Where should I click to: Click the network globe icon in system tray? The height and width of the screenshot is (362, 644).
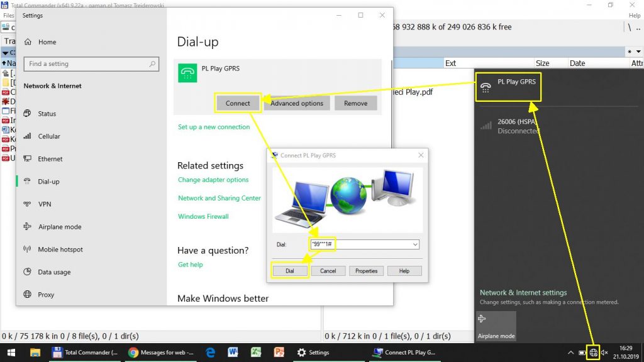(x=593, y=353)
